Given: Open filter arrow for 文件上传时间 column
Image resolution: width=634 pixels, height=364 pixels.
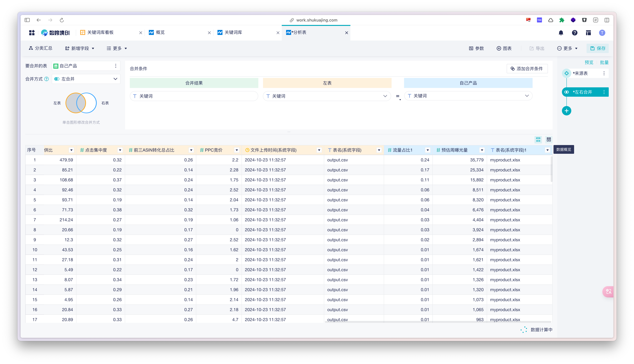Looking at the screenshot, I should [319, 150].
